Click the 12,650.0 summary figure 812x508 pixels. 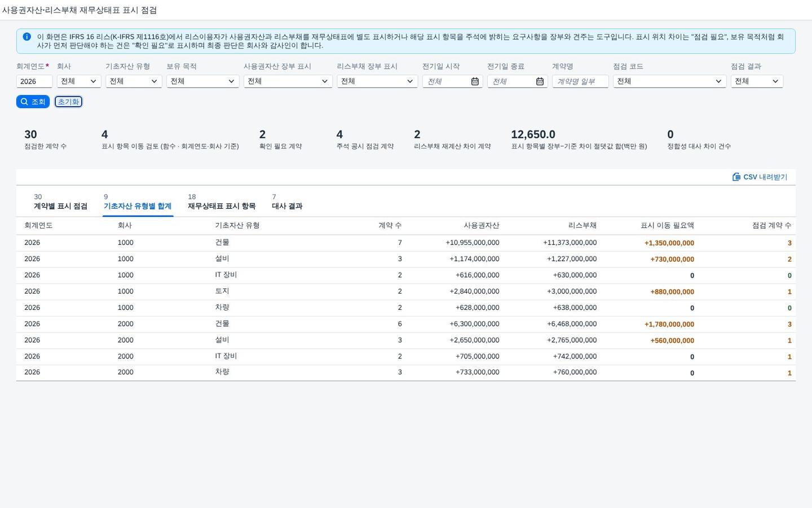point(533,134)
